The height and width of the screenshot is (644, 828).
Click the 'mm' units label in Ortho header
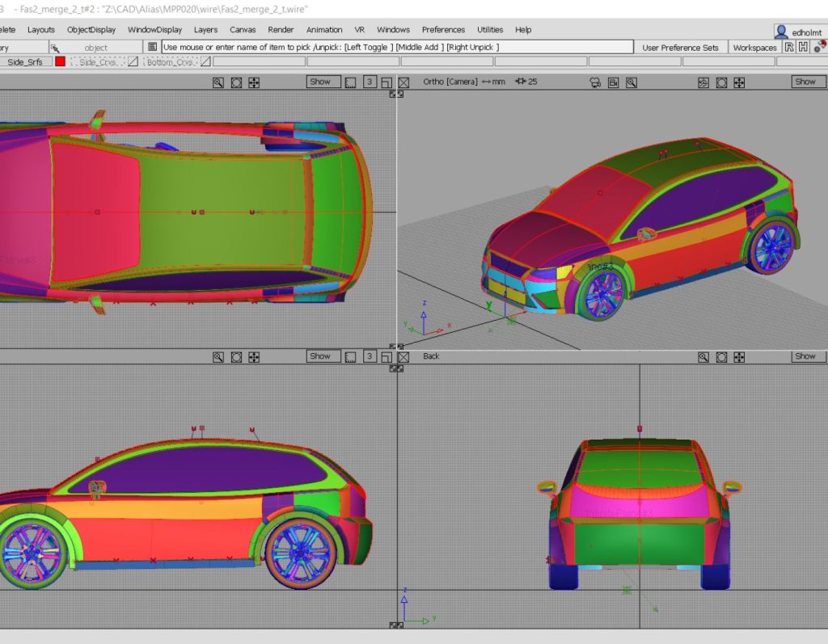click(x=498, y=82)
